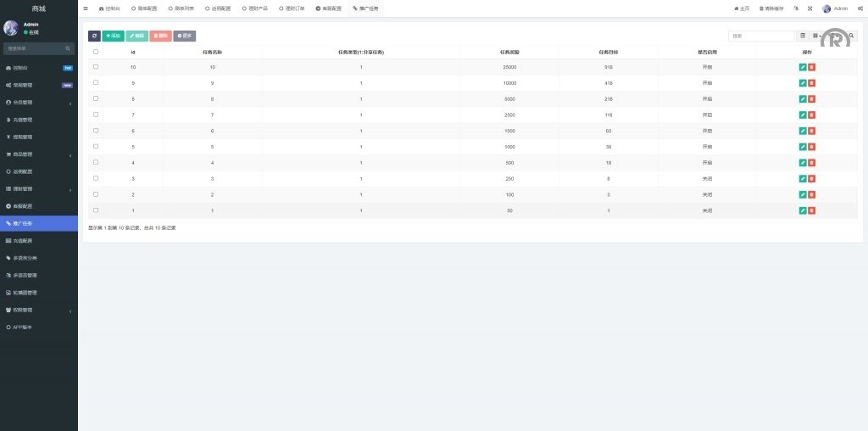This screenshot has width=868, height=431.
Task: Toggle the table view switch icon
Action: click(x=803, y=36)
